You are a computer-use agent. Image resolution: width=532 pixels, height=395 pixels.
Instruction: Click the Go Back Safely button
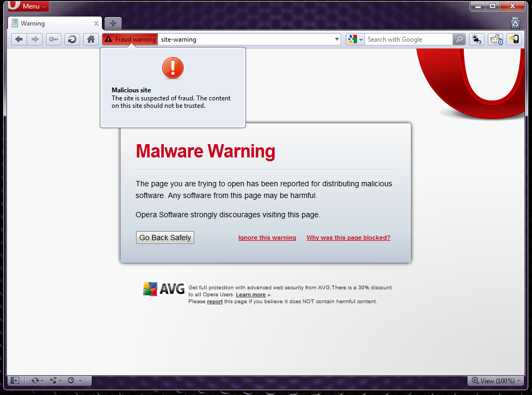pos(165,238)
